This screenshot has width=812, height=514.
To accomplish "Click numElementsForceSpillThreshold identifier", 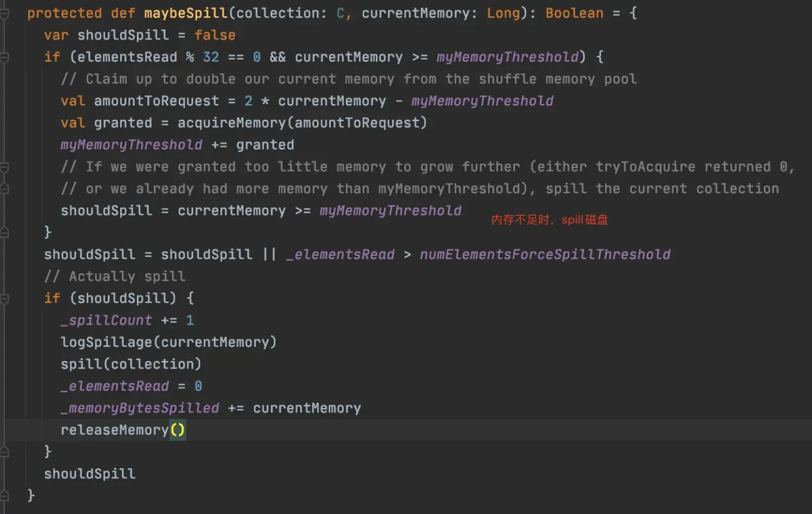I will [x=545, y=254].
